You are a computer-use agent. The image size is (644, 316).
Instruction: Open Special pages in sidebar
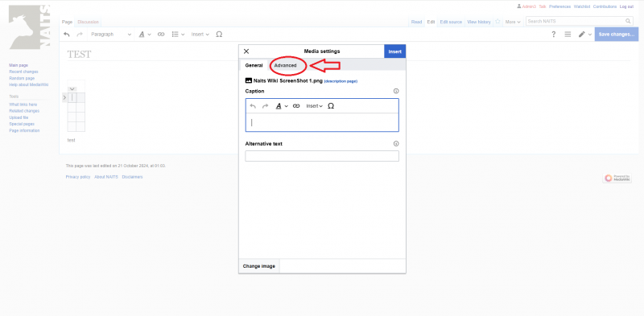pos(22,124)
